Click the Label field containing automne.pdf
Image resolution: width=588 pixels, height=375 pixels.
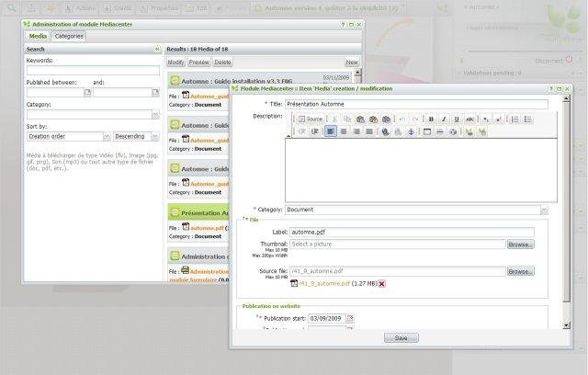412,233
